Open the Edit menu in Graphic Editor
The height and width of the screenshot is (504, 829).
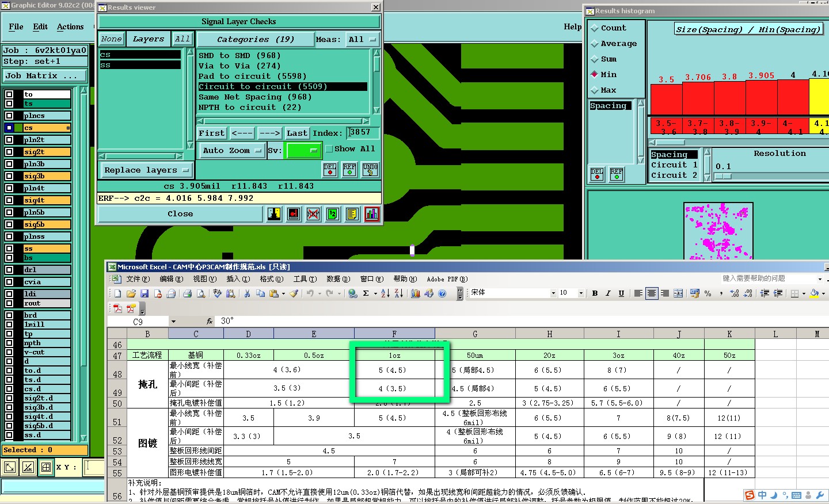point(40,27)
